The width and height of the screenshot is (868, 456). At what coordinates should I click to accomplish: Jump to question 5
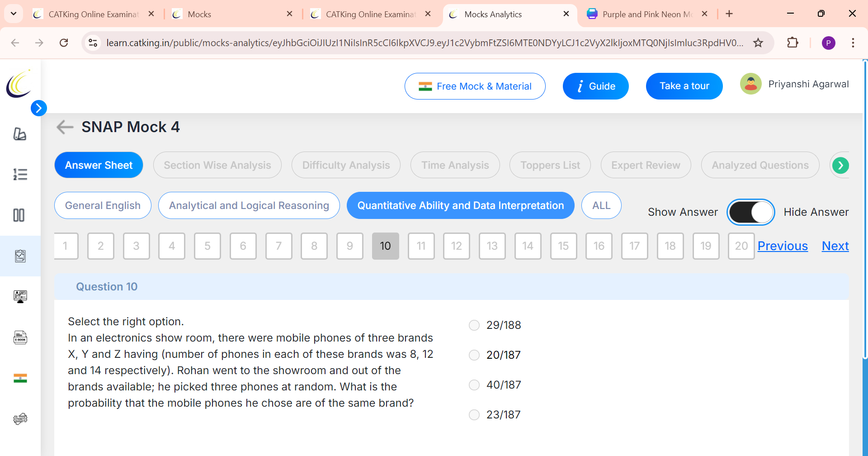208,246
